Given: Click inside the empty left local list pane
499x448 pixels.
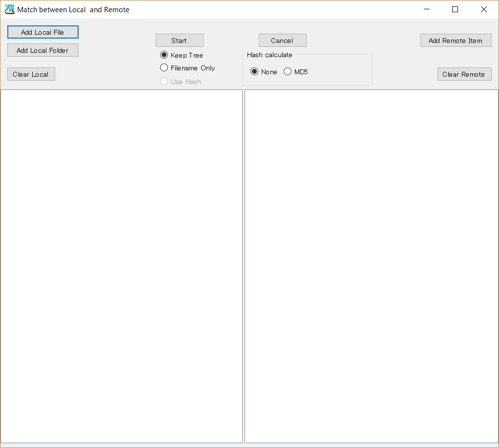Looking at the screenshot, I should pos(122,266).
